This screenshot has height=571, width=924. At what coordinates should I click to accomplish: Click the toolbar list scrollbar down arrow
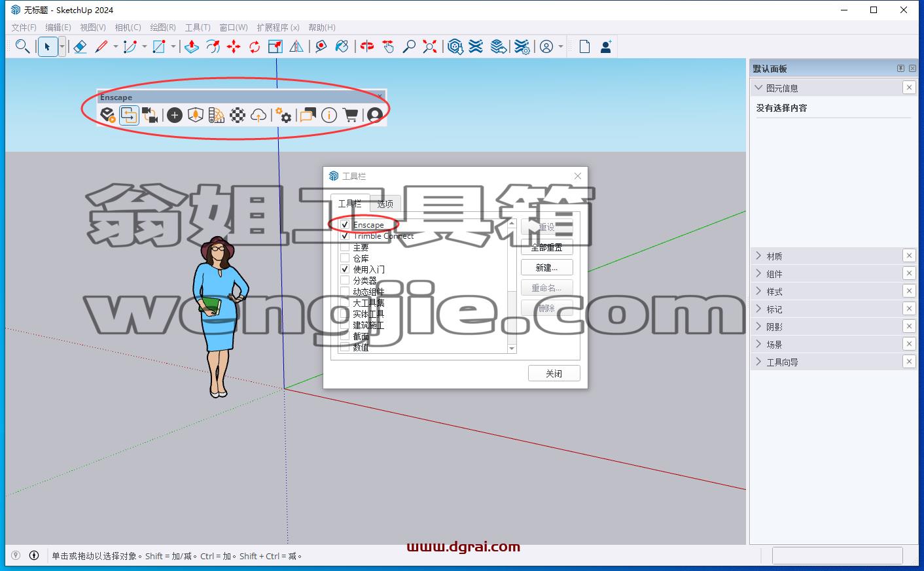[512, 349]
